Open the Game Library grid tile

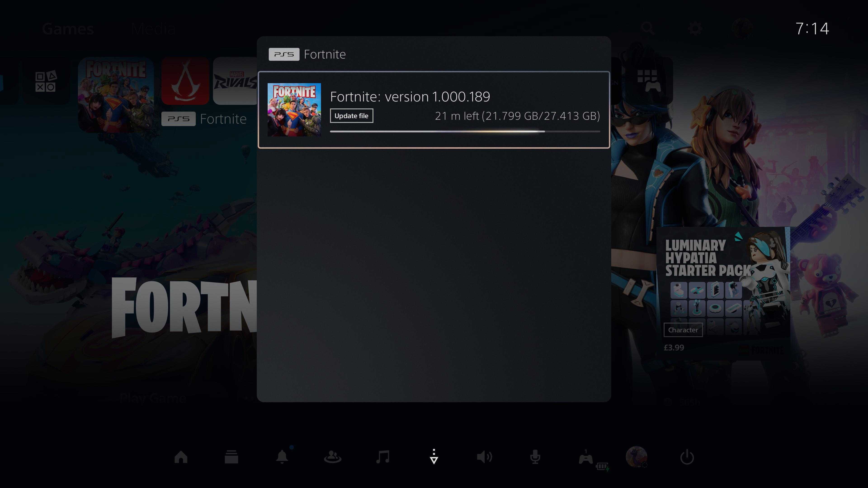click(x=649, y=81)
